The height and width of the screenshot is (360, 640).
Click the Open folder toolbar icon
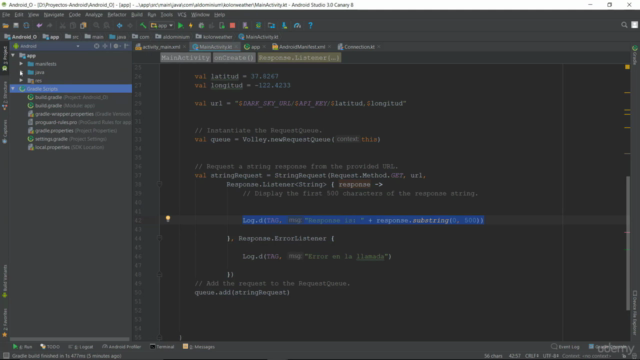[6, 25]
